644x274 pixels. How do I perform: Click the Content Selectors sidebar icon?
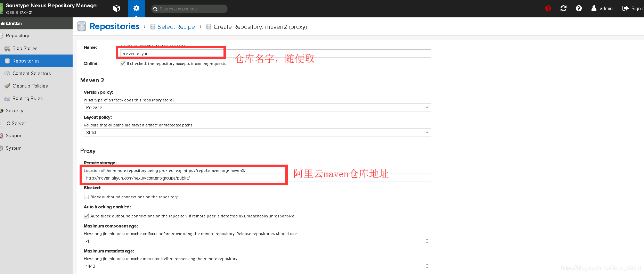(x=7, y=73)
